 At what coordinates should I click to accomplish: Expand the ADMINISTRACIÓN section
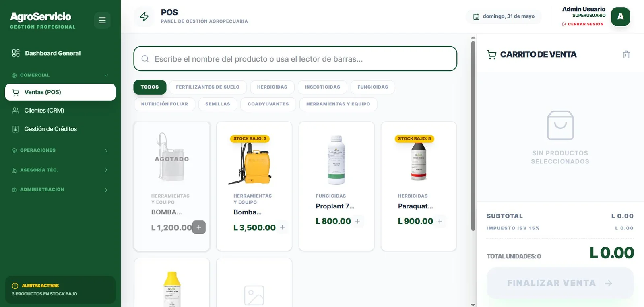(60, 190)
